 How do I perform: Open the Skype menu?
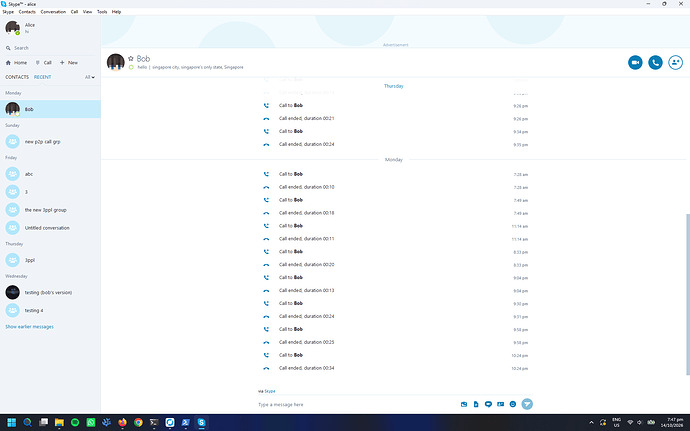8,12
